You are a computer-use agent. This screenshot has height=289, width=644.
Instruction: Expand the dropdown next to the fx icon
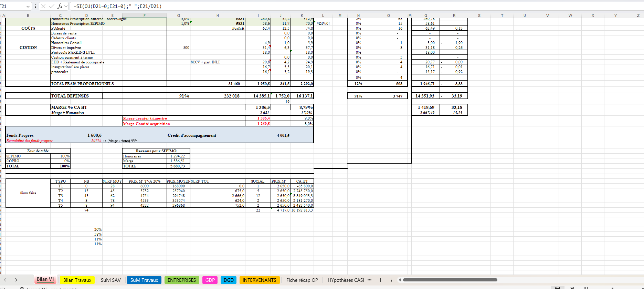tap(66, 6)
